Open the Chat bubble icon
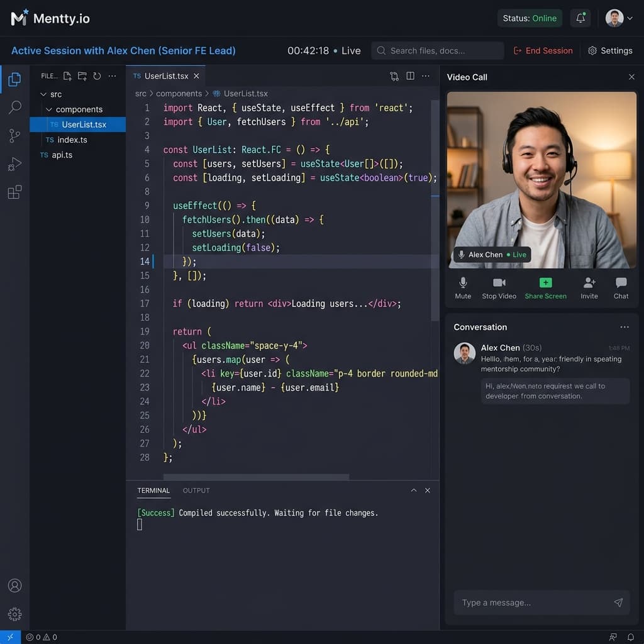The image size is (644, 644). tap(621, 288)
